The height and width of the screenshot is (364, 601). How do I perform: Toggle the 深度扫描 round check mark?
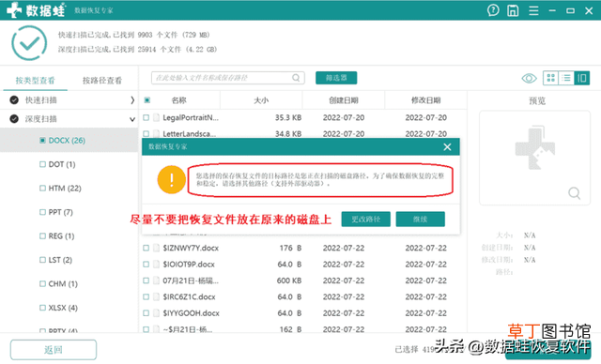(x=14, y=118)
